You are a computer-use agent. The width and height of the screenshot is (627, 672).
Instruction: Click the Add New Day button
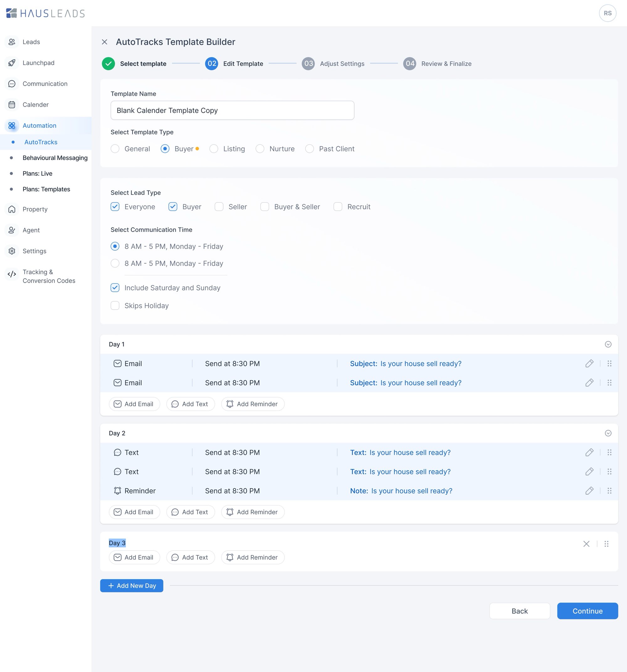click(131, 585)
